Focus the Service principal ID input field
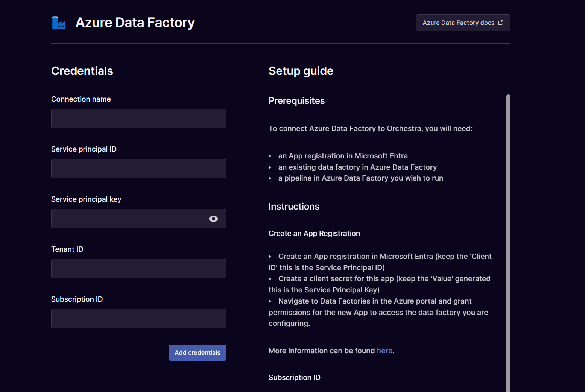 [139, 169]
